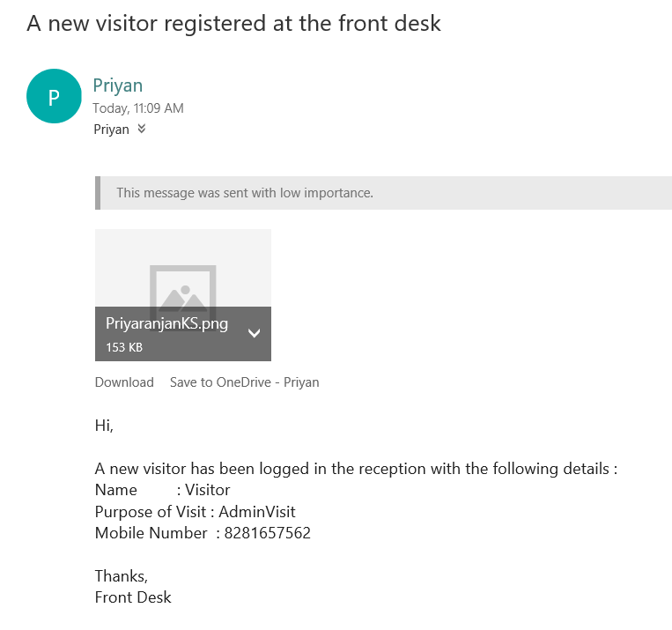
Task: Click the 153 KB attachment size label
Action: click(124, 347)
